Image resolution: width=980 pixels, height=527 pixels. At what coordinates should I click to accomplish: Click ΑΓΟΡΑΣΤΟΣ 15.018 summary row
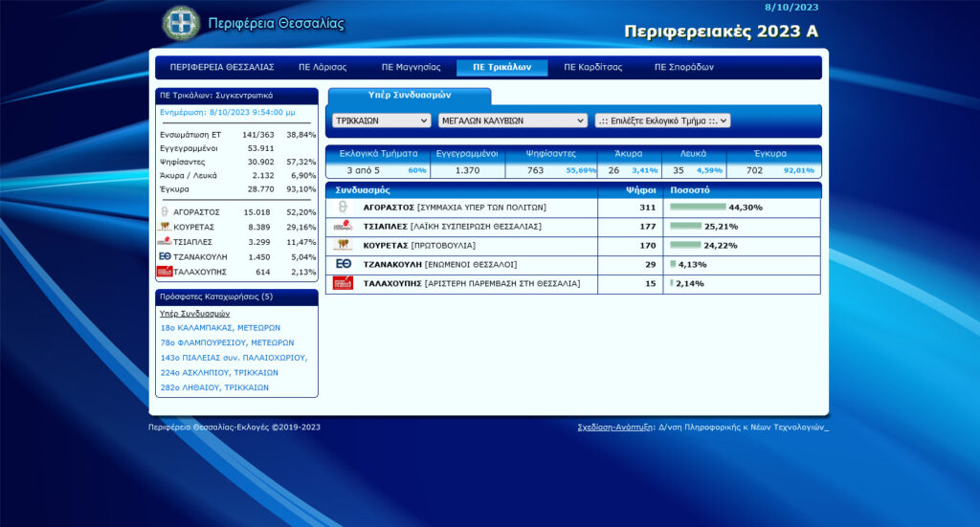237,212
